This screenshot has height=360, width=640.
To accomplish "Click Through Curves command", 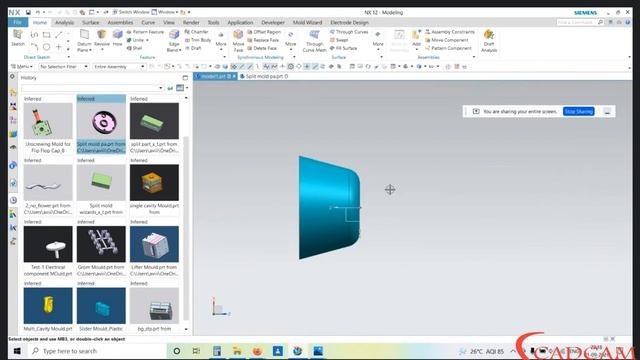I will pos(349,32).
